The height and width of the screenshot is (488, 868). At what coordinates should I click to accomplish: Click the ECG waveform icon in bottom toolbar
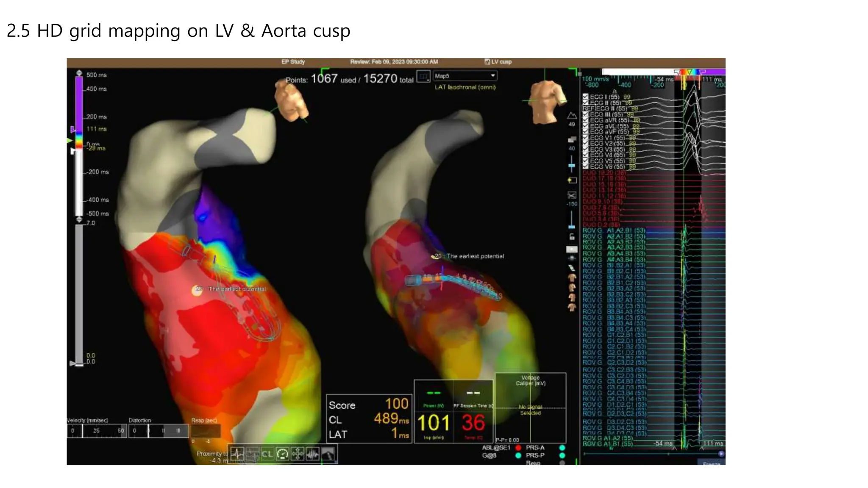click(237, 454)
